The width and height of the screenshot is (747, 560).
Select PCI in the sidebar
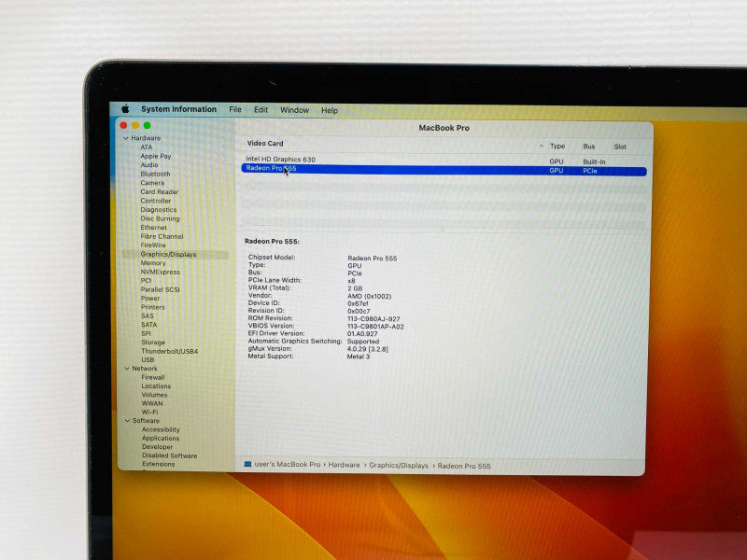(x=146, y=281)
